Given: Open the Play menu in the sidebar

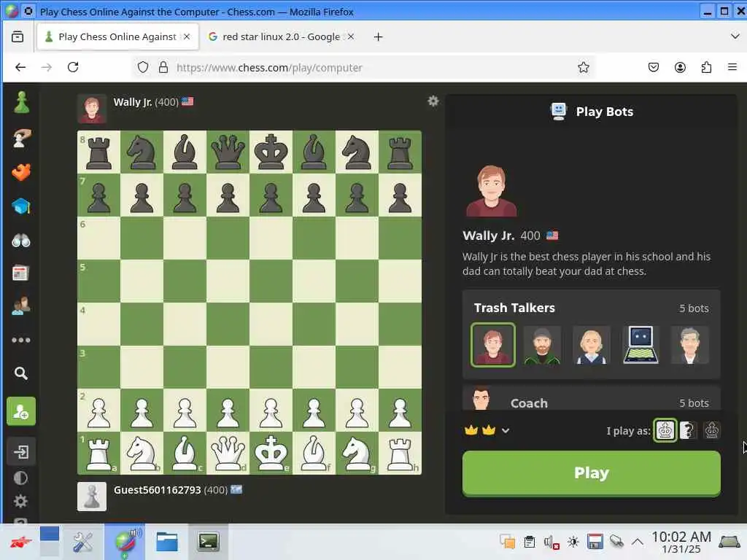Looking at the screenshot, I should click(21, 138).
